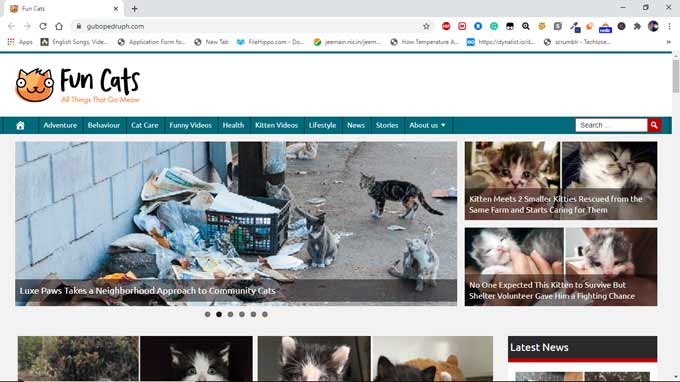The height and width of the screenshot is (382, 680).
Task: Click the Latest News heading
Action: click(x=539, y=347)
